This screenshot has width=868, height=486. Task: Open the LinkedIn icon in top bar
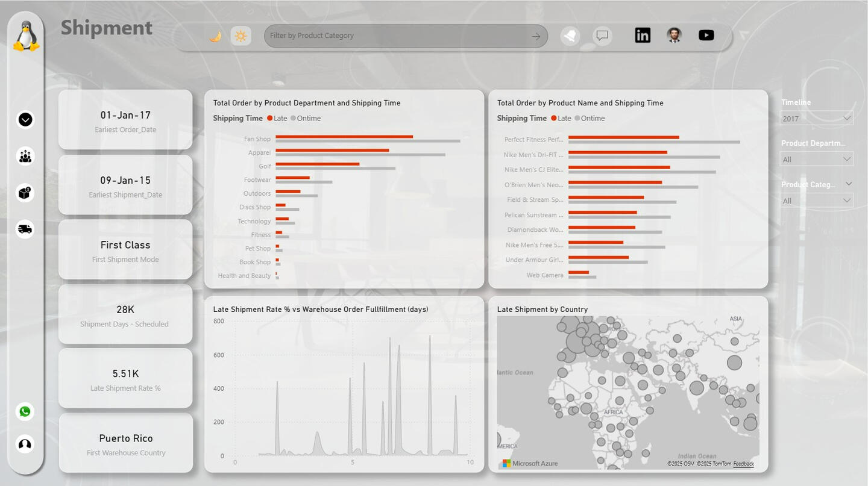click(643, 36)
